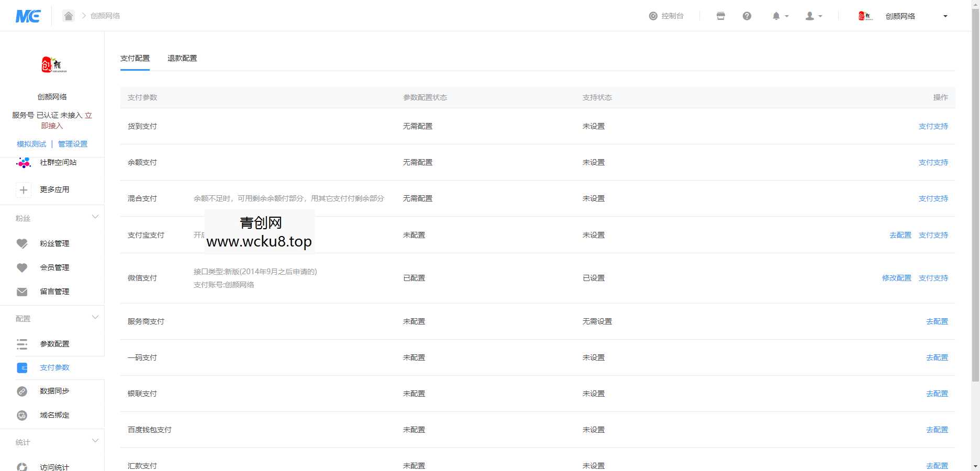Click 修改配置 for 微信支付

(896, 278)
